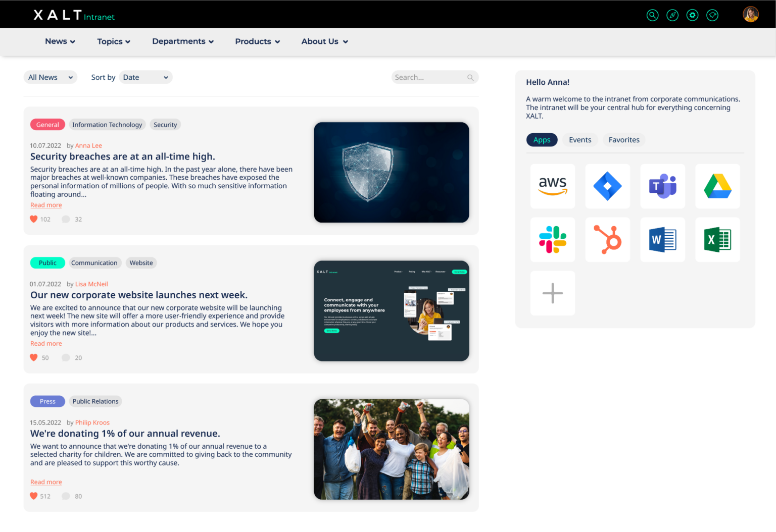Switch to the Events tab in Anna's panel
Screen dimensions: 776x532
pos(579,139)
